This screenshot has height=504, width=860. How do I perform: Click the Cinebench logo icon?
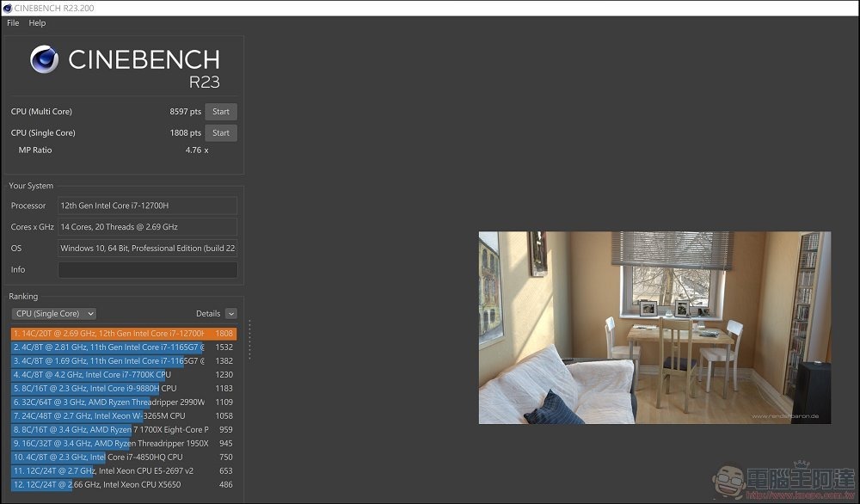pyautogui.click(x=45, y=59)
